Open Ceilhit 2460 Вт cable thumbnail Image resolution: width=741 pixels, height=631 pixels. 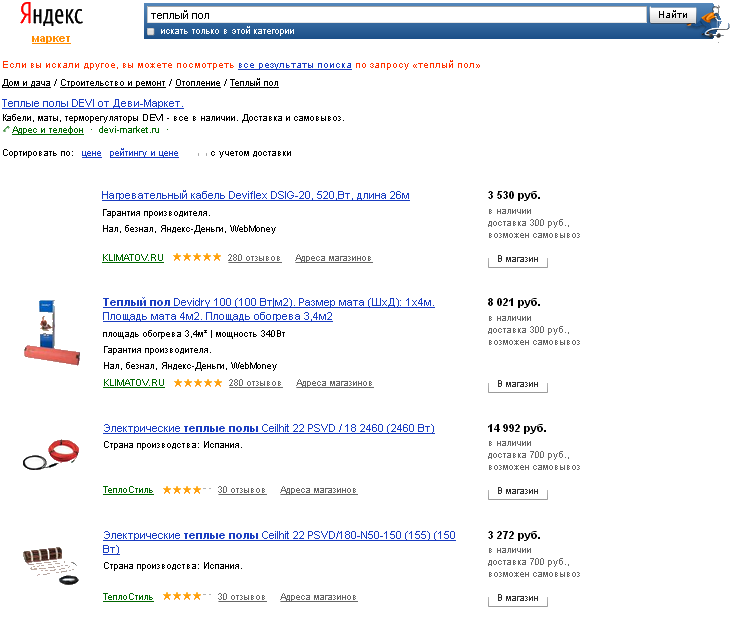pyautogui.click(x=51, y=454)
